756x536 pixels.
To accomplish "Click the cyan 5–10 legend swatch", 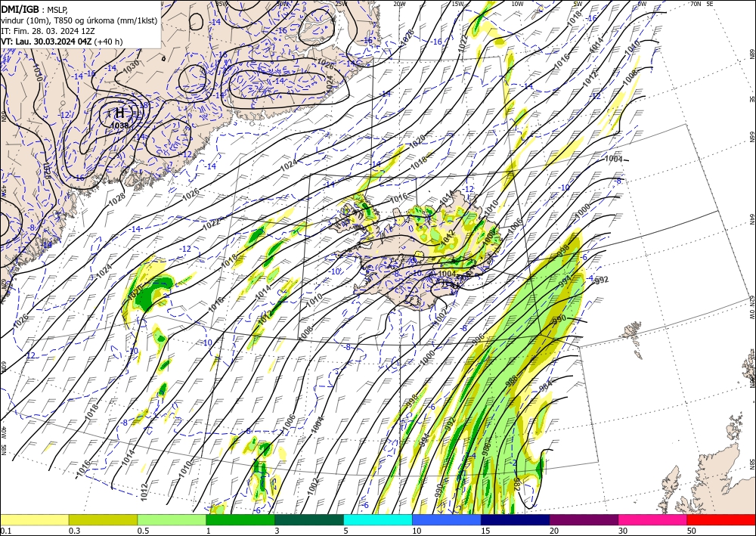I will [378, 519].
